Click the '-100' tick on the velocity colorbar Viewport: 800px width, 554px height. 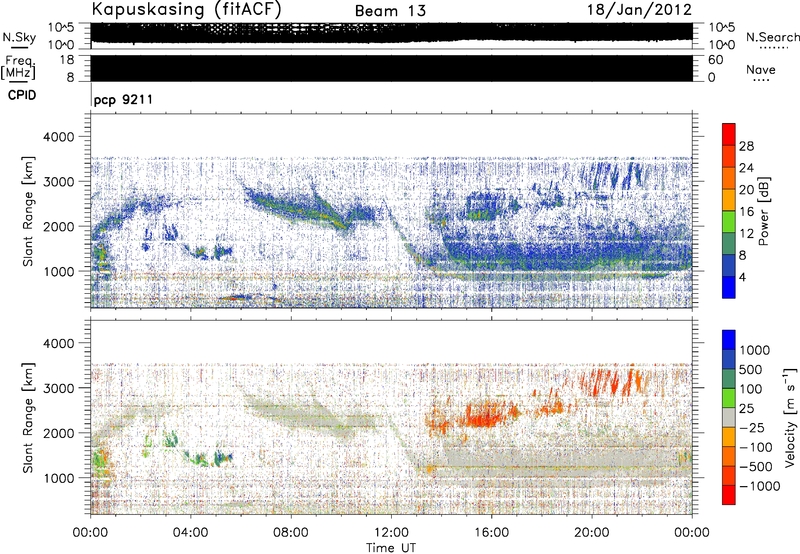tap(756, 447)
